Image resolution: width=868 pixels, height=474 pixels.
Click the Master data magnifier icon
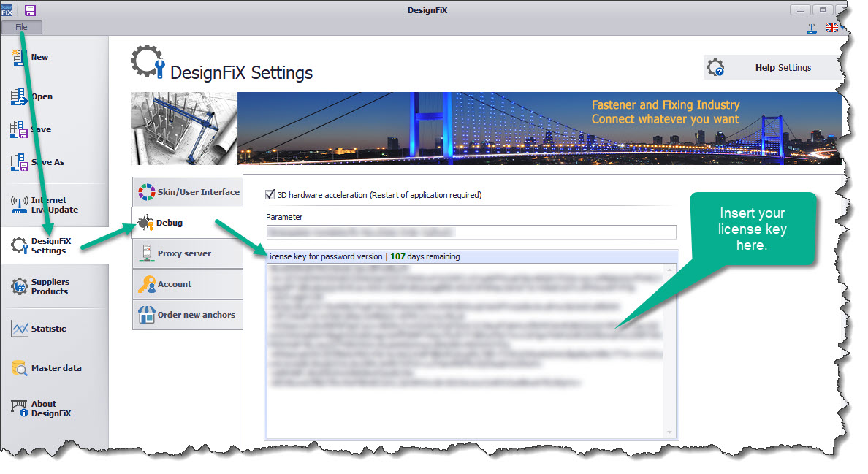(x=20, y=368)
